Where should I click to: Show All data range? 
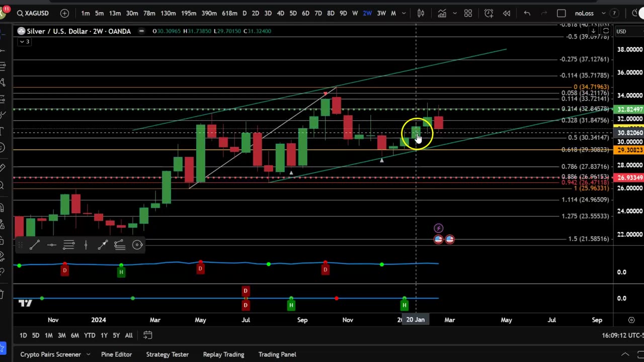(x=129, y=335)
